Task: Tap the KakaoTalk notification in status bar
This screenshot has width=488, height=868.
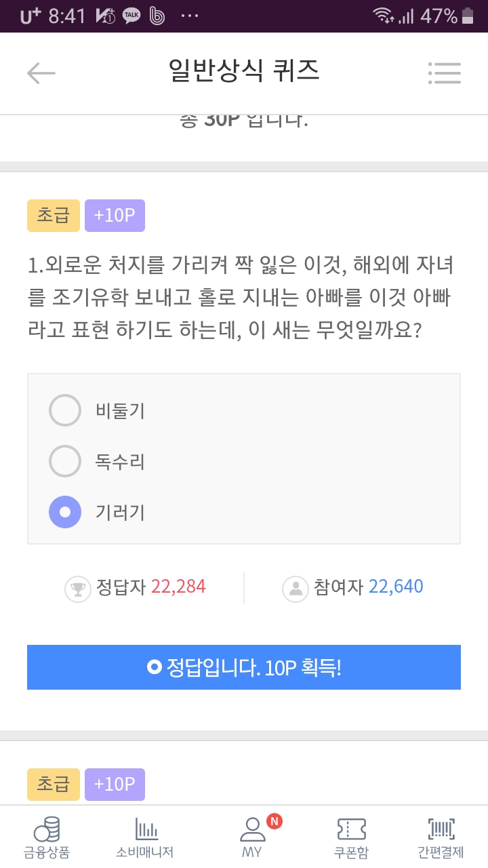Action: pos(131,16)
